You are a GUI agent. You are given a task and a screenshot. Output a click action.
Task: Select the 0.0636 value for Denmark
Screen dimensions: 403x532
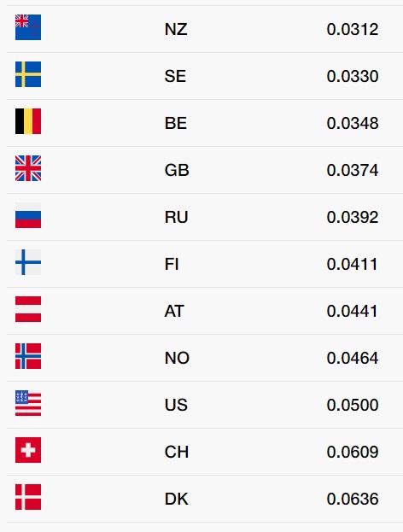click(x=353, y=499)
